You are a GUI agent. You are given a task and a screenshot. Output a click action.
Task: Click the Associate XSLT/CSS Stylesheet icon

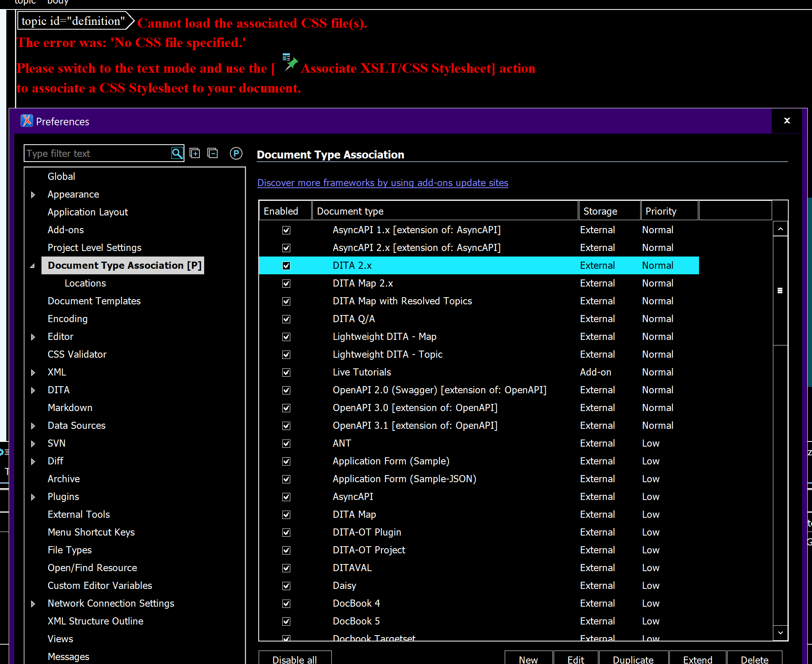coord(290,62)
